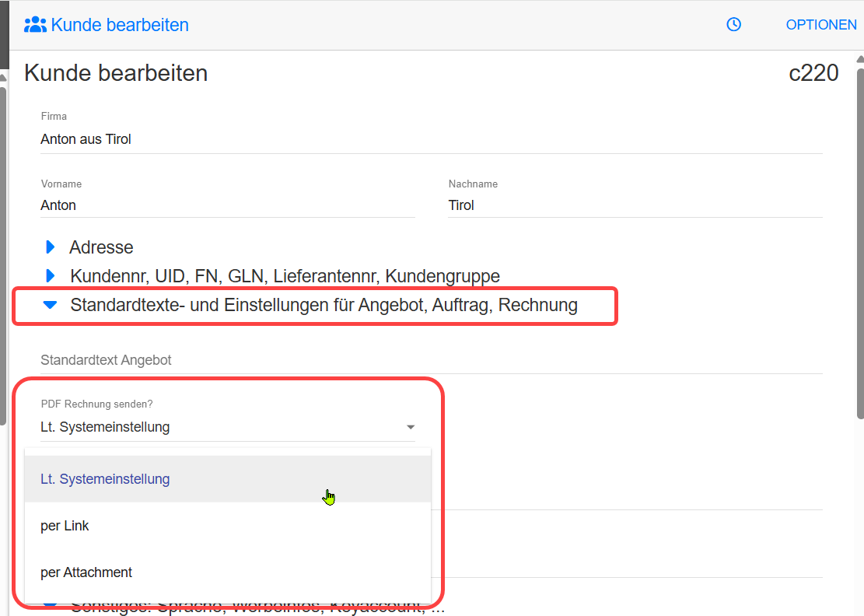Collapse the Standardtexte- und Einstellungen section arrow

coord(51,306)
